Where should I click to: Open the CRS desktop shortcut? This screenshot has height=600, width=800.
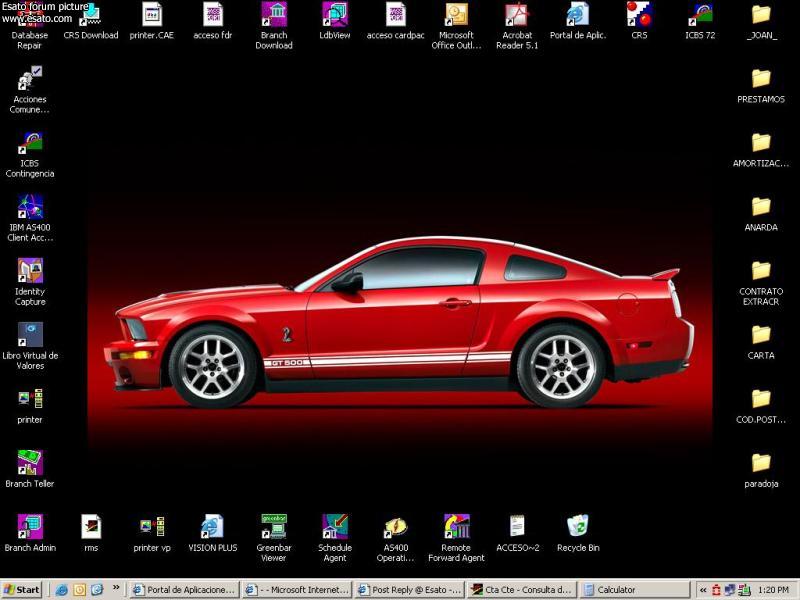[639, 21]
